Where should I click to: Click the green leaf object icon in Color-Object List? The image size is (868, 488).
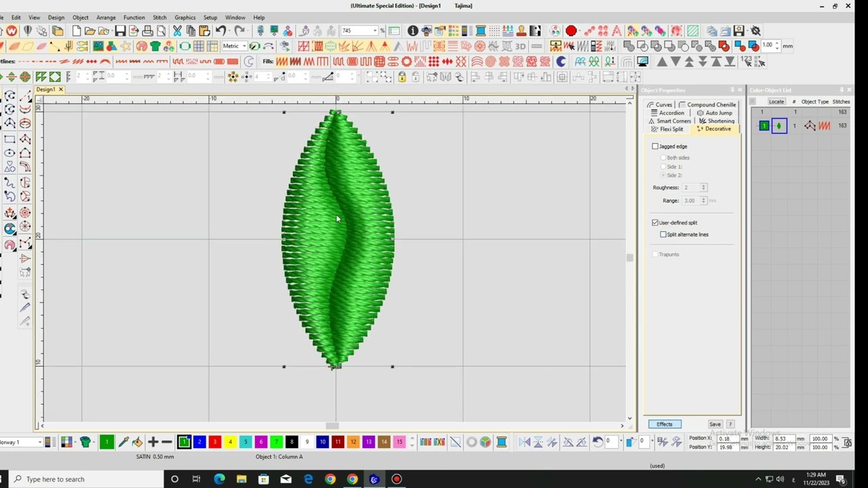(x=778, y=125)
